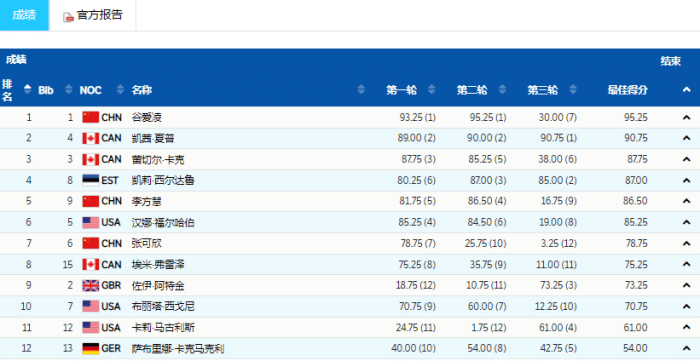The height and width of the screenshot is (361, 700).
Task: Click athlete name 凯茜·夏普
Action: [x=153, y=138]
